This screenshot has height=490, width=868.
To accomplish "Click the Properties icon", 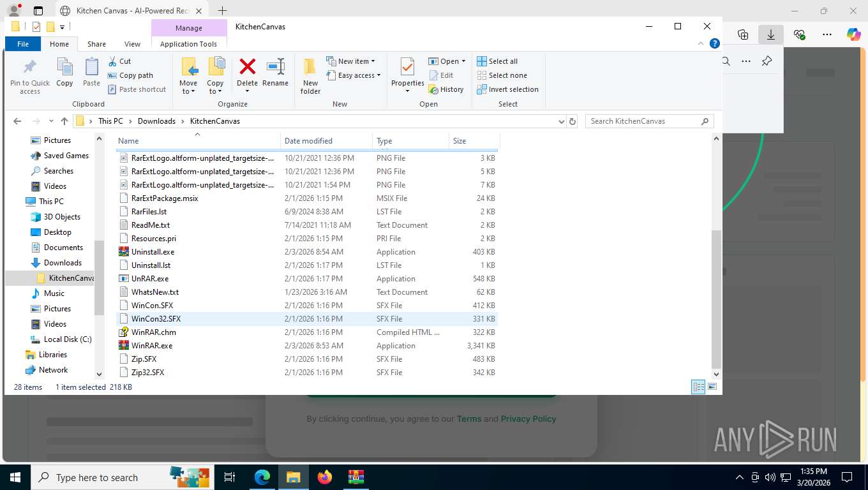I will (407, 66).
